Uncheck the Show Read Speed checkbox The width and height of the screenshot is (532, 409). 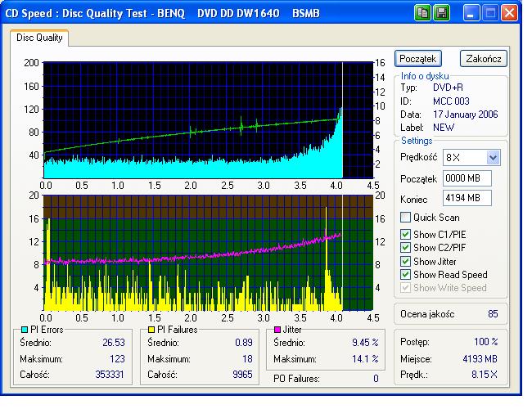[x=405, y=275]
